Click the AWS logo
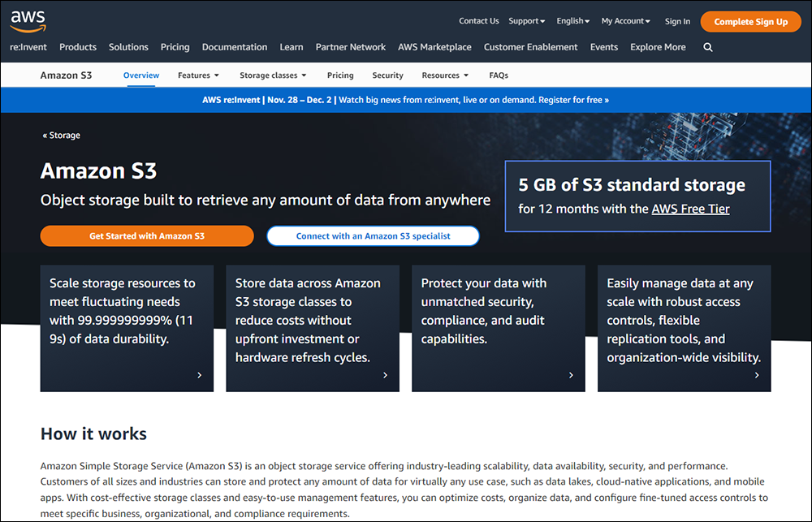The height and width of the screenshot is (522, 812). point(28,21)
